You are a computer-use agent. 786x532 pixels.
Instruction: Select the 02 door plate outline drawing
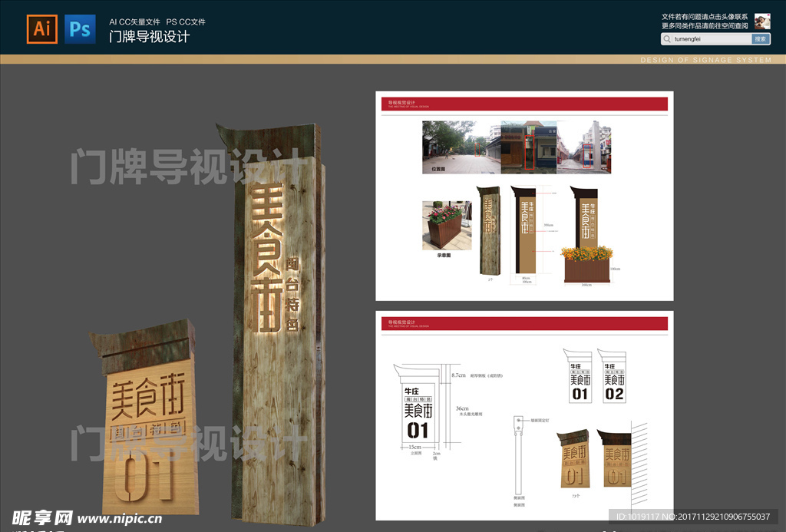coord(614,376)
